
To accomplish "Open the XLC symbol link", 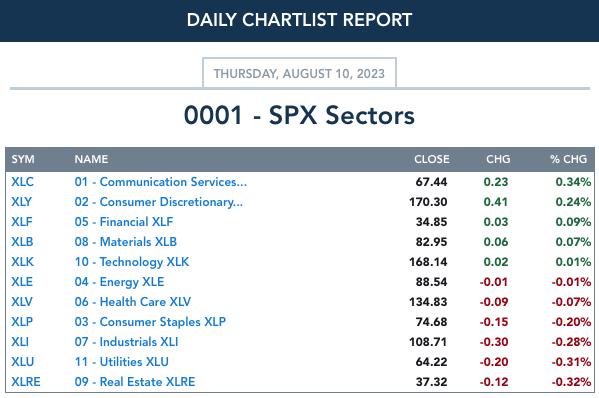I will click(22, 182).
